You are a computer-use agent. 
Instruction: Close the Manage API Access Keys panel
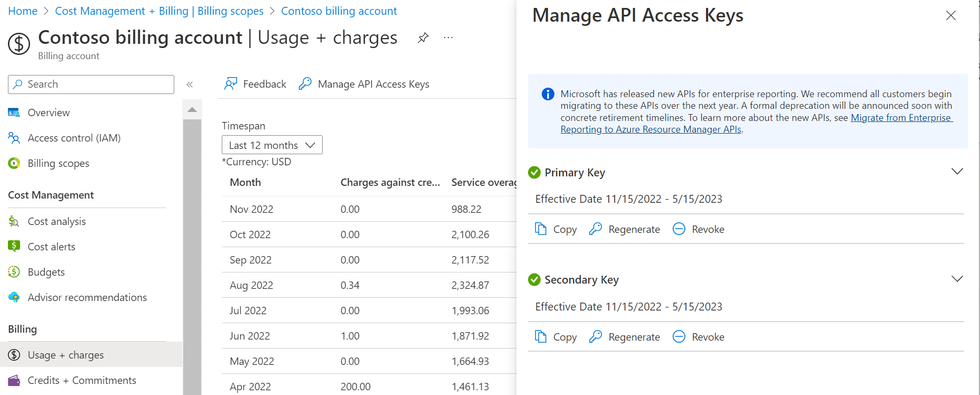pyautogui.click(x=951, y=15)
